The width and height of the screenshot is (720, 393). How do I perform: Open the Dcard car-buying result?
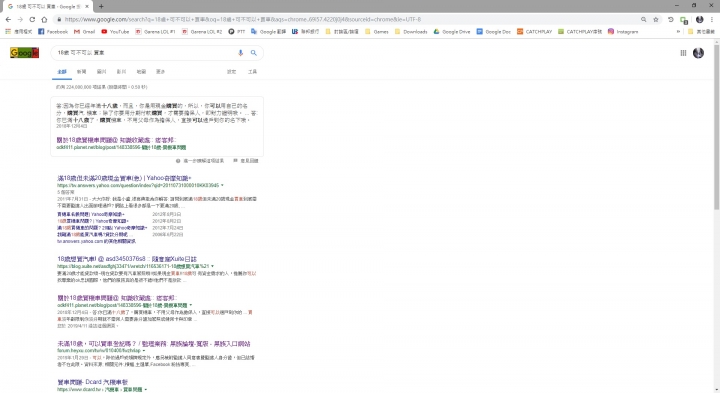coord(92,382)
